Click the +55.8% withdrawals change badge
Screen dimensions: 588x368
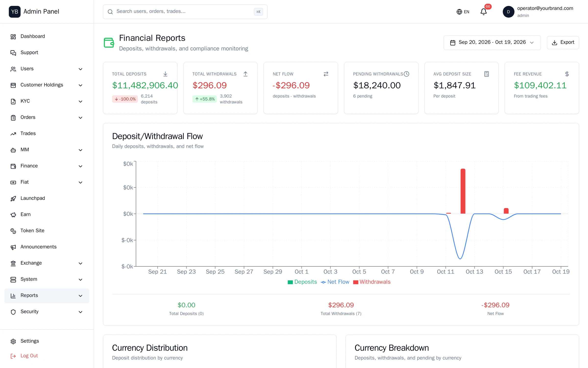coord(205,99)
